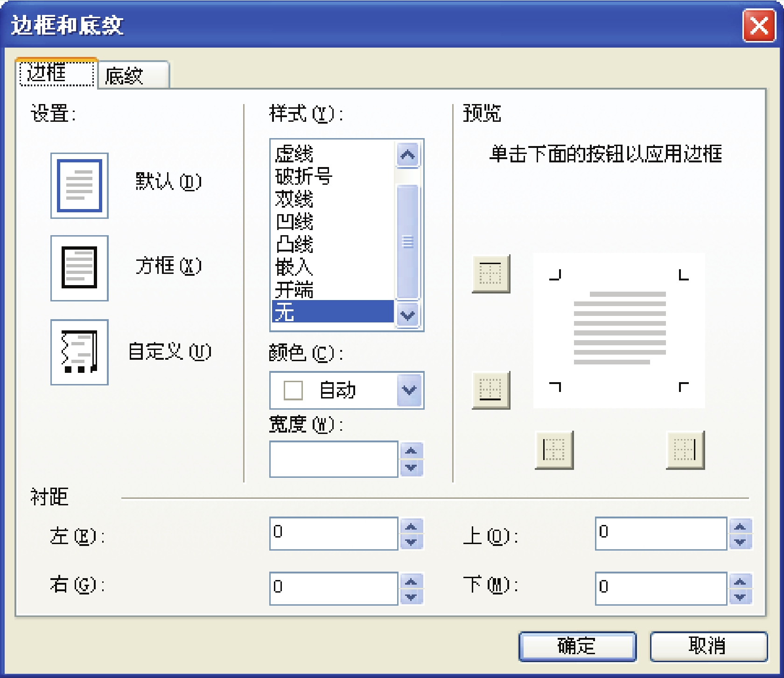Confirm with the 确定 button

[578, 646]
